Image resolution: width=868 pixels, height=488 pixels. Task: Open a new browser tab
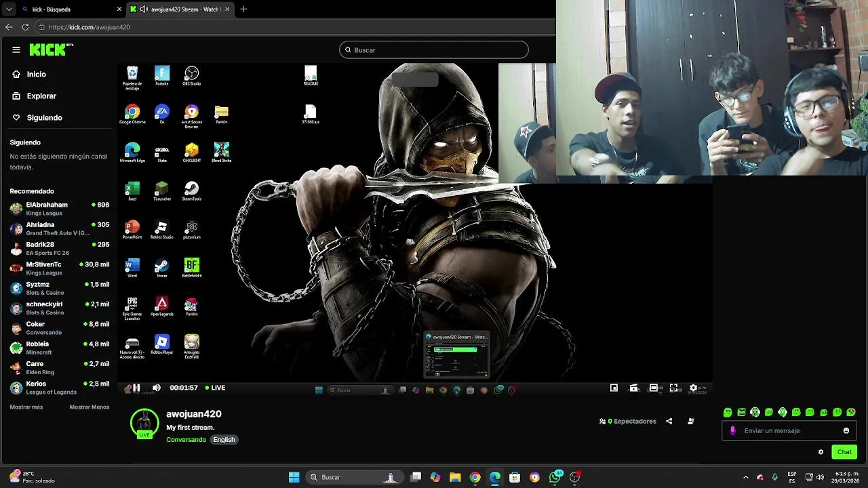click(x=243, y=9)
